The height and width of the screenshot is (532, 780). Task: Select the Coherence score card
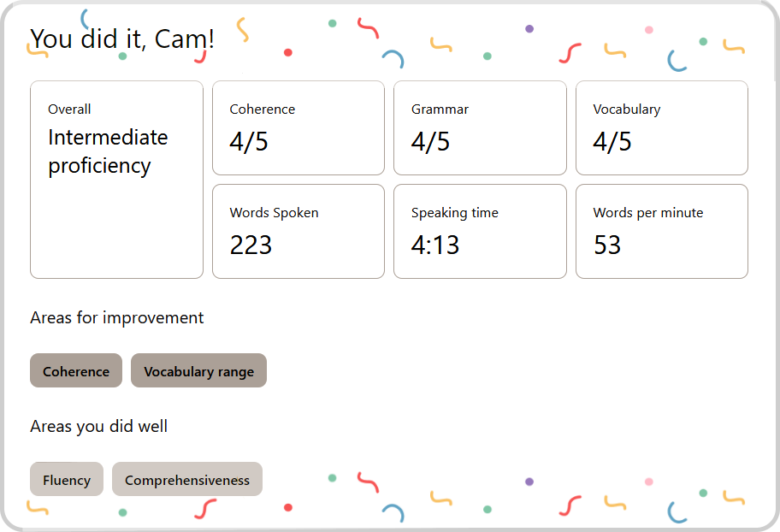[298, 127]
